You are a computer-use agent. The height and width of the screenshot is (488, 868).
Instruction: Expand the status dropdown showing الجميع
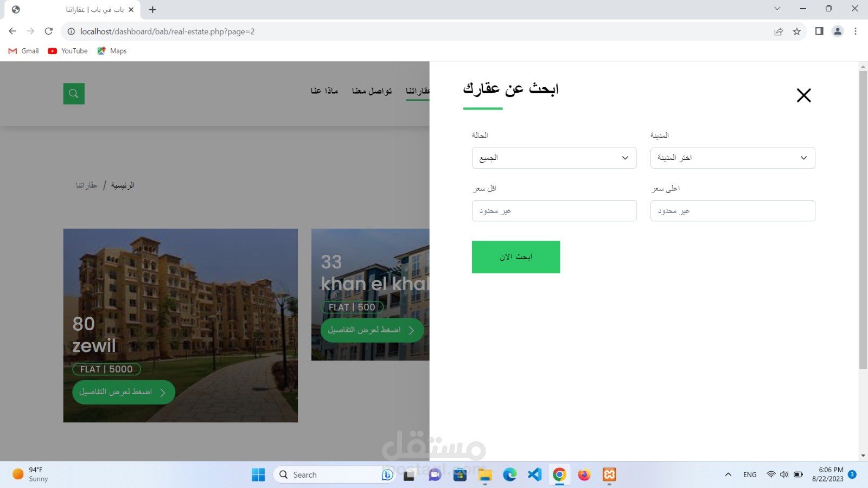click(x=554, y=158)
